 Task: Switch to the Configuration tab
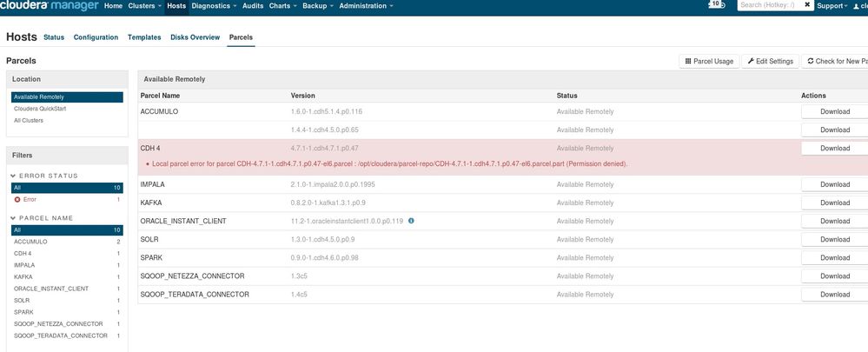point(96,37)
